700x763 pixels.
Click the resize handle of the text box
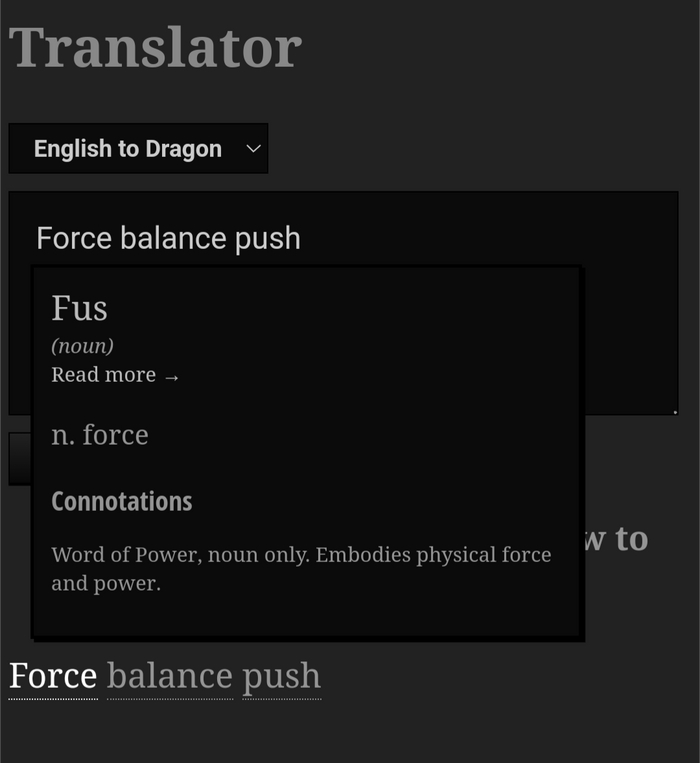674,410
